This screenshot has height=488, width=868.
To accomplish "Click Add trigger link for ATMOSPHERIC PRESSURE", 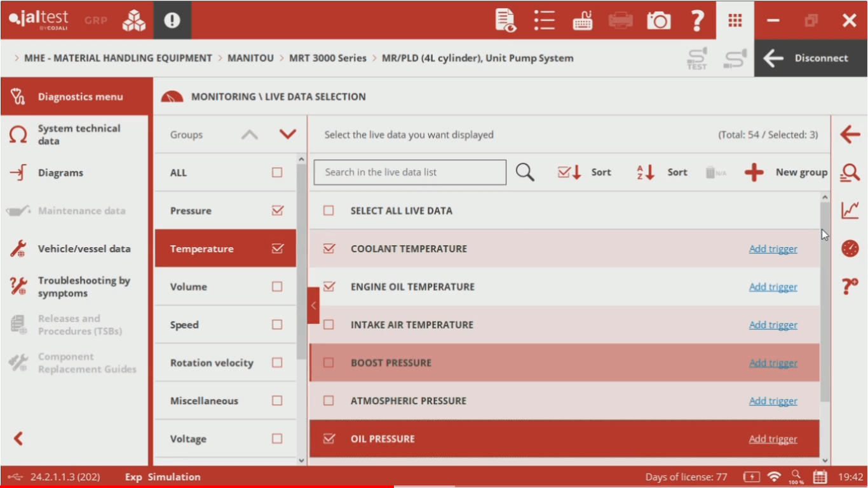I will pyautogui.click(x=773, y=401).
